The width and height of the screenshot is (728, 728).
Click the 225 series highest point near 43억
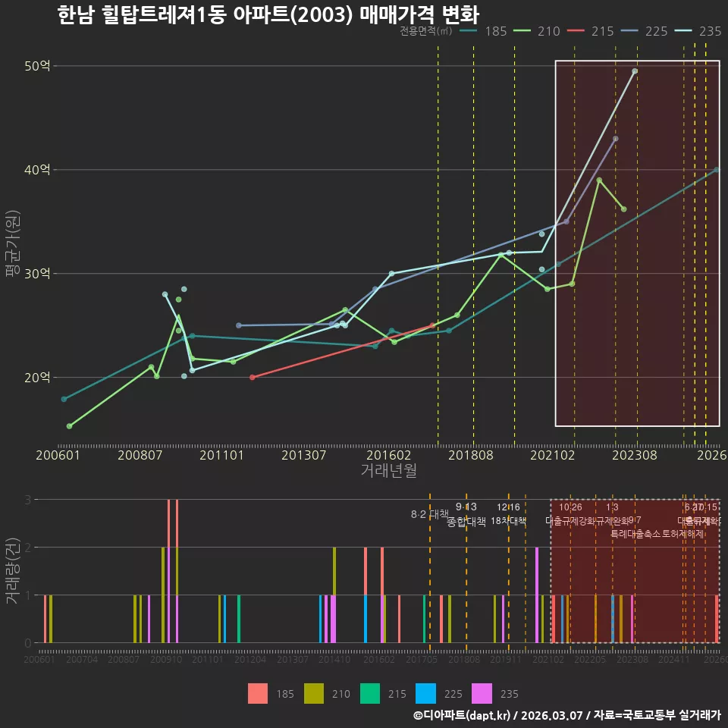click(x=616, y=139)
